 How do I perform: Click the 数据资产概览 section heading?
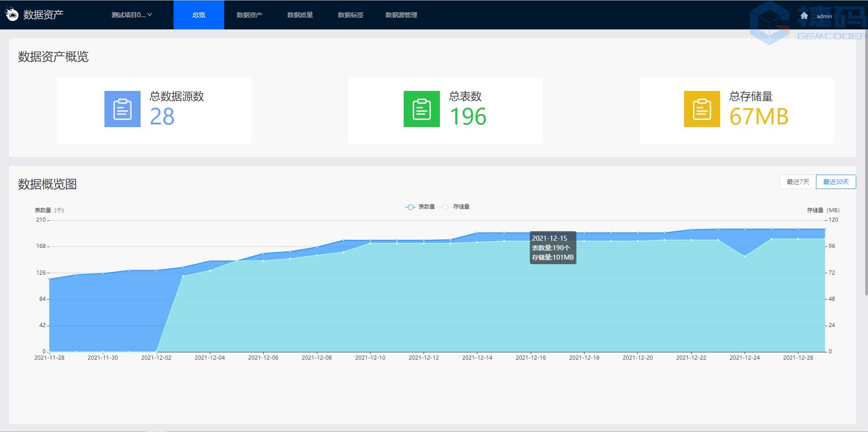tap(53, 57)
